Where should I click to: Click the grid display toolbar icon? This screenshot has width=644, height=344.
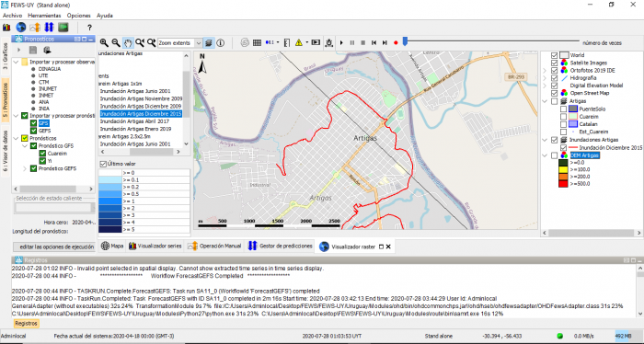(x=257, y=42)
